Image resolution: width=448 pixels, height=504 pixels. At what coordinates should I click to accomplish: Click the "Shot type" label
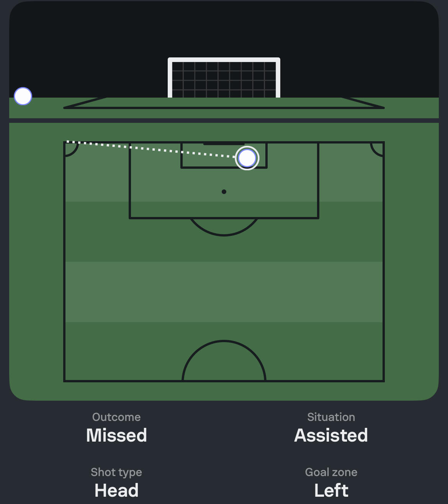coord(116,472)
